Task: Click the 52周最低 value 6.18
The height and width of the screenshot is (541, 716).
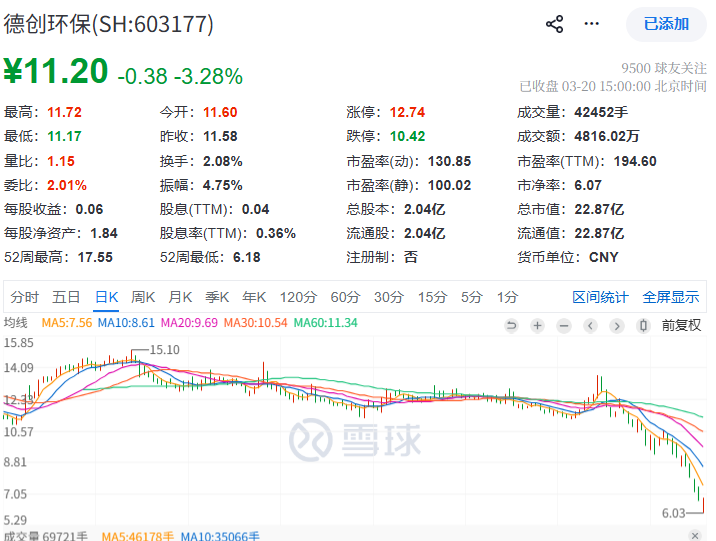Action: click(x=247, y=257)
